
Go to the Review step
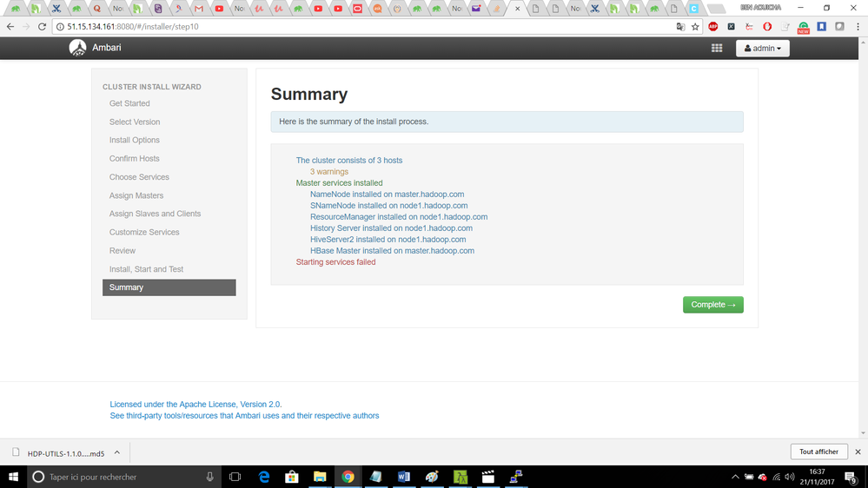tap(123, 251)
